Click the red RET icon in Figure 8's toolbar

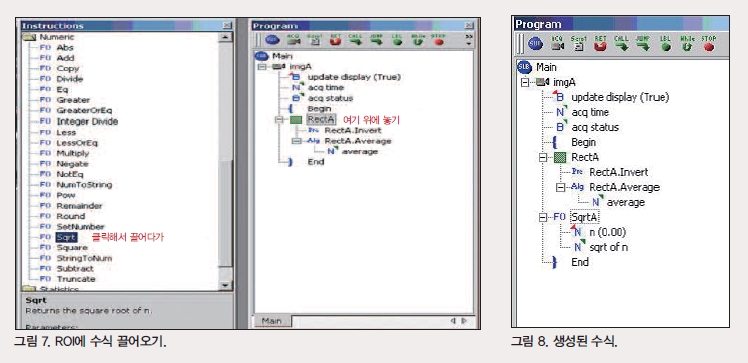pyautogui.click(x=600, y=43)
